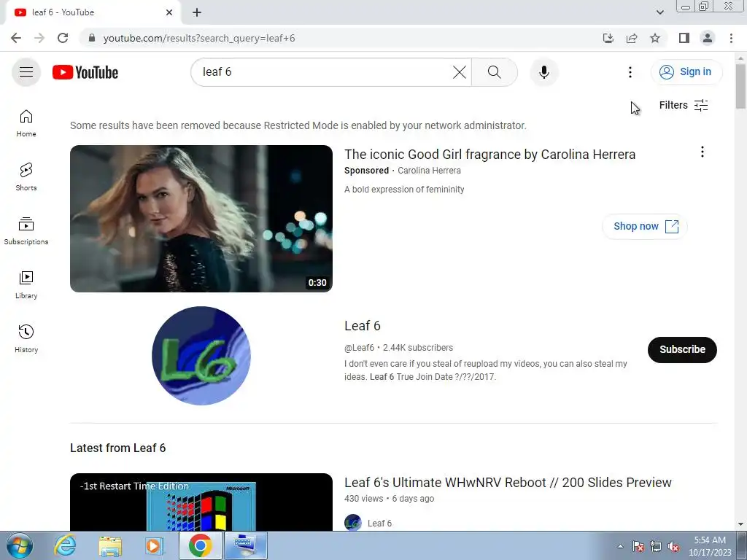Image resolution: width=747 pixels, height=560 pixels.
Task: Open the Good Girl fragrance ad title
Action: pos(489,155)
